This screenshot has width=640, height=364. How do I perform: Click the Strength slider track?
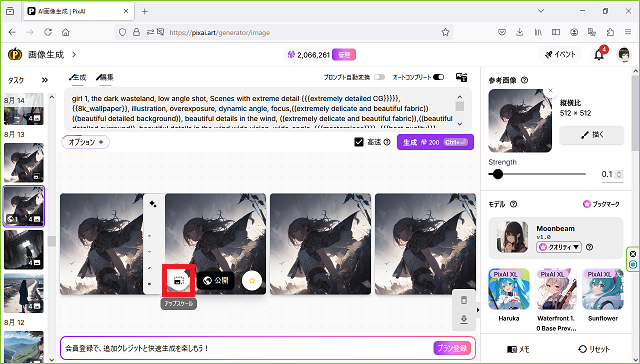point(537,174)
